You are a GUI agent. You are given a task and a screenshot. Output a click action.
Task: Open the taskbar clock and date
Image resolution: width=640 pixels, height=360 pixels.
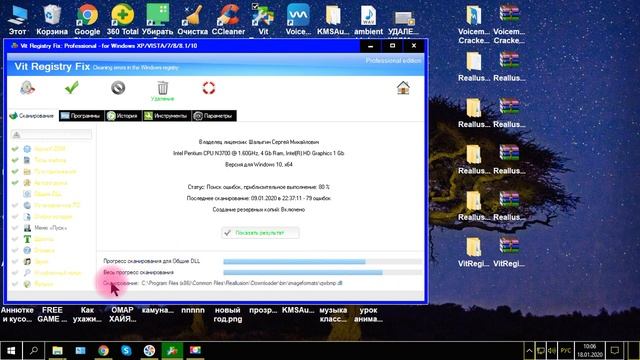(x=590, y=351)
